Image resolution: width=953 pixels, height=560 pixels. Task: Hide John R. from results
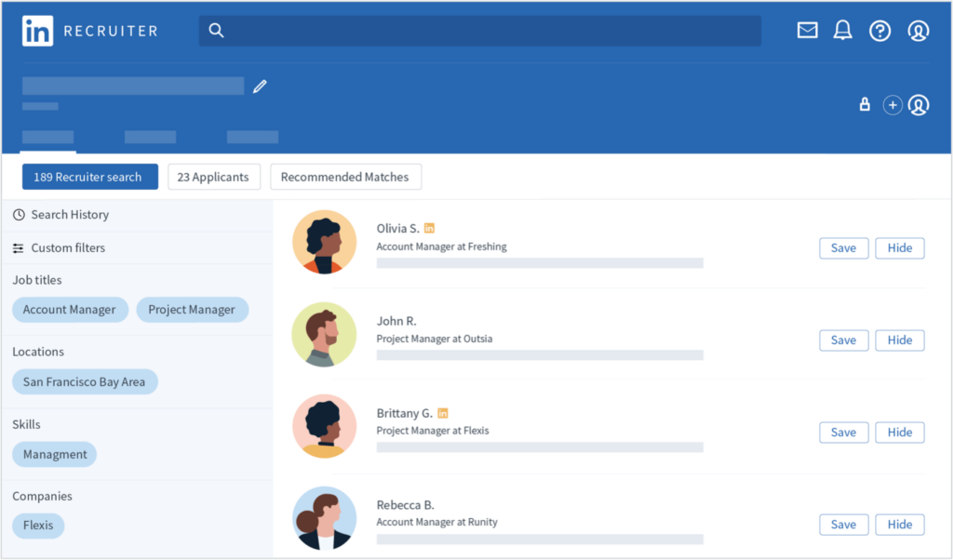pyautogui.click(x=899, y=340)
